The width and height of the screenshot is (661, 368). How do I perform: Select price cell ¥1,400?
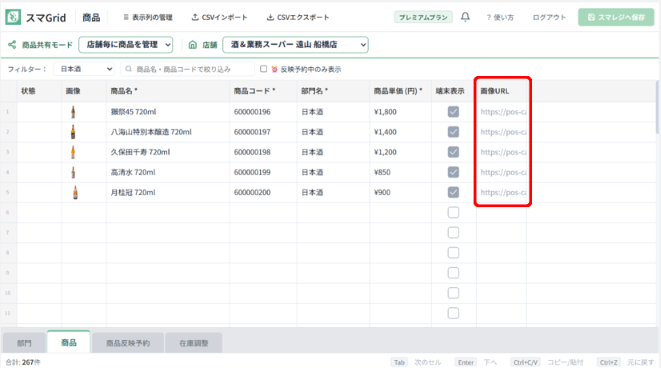point(400,132)
